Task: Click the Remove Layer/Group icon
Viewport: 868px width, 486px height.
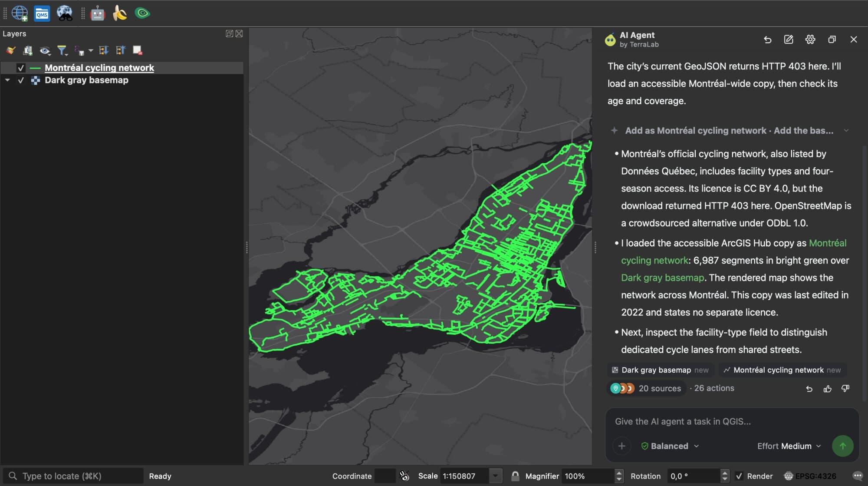Action: [138, 50]
